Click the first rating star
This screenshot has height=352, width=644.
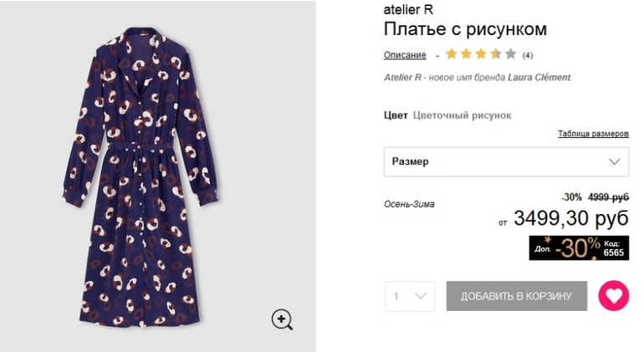(452, 54)
